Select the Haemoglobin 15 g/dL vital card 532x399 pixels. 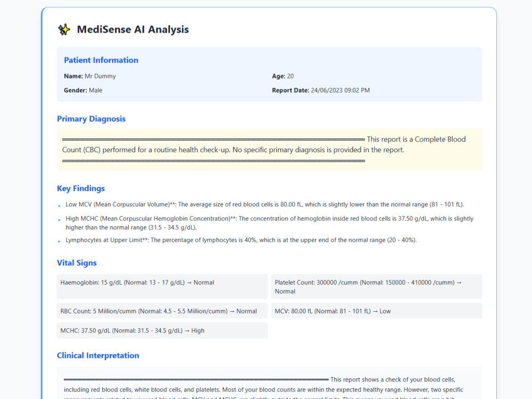(162, 287)
